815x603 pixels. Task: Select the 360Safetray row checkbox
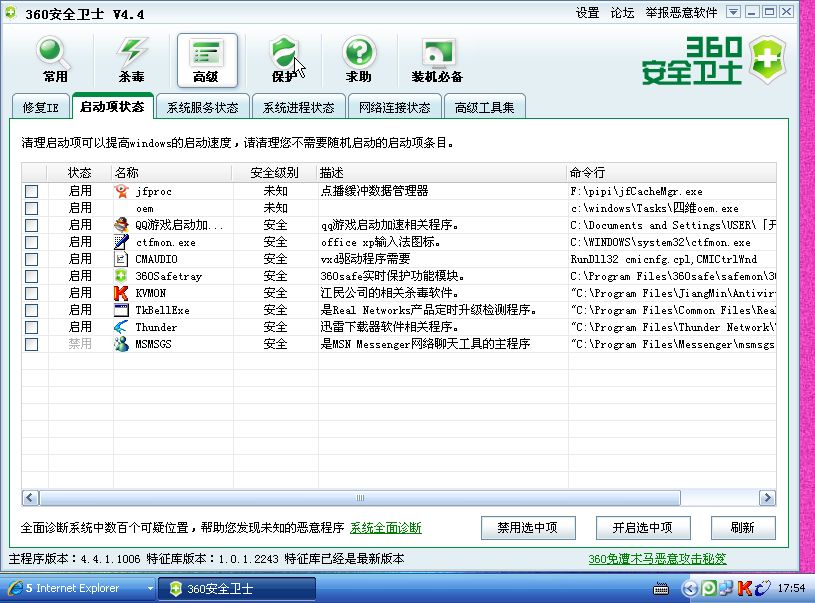(x=32, y=276)
